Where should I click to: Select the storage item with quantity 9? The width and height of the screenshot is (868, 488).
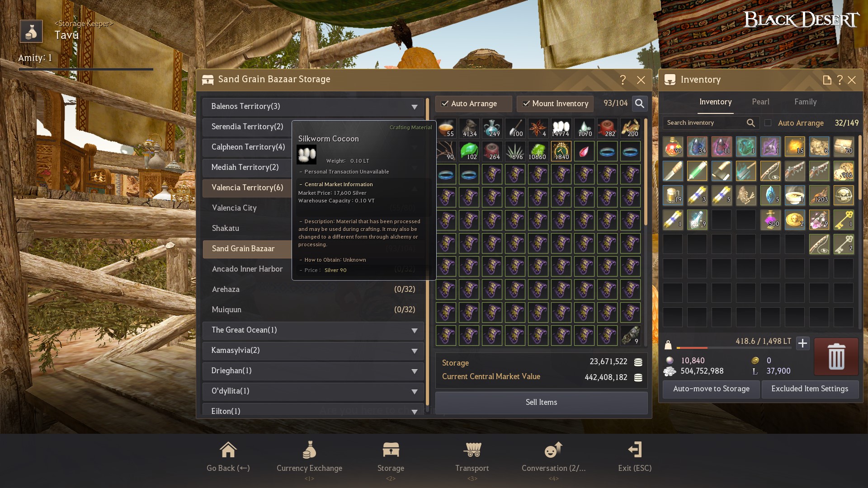(x=630, y=336)
